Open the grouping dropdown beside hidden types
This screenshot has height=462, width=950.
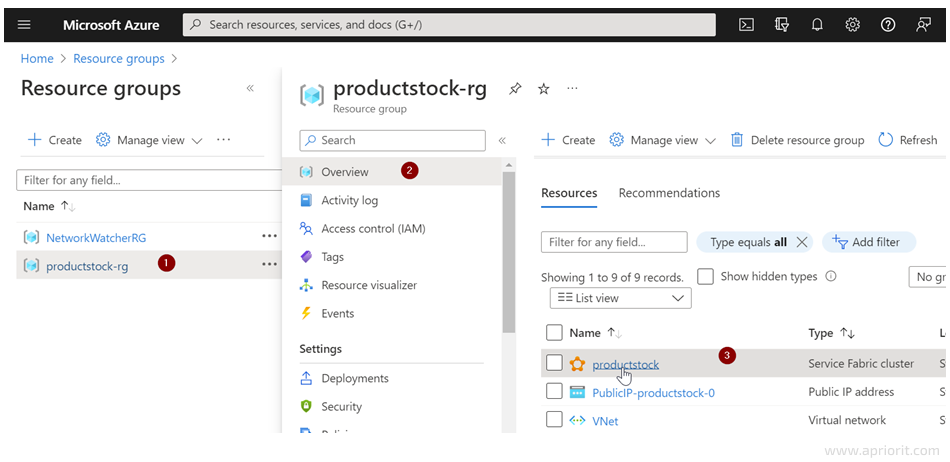tap(927, 277)
